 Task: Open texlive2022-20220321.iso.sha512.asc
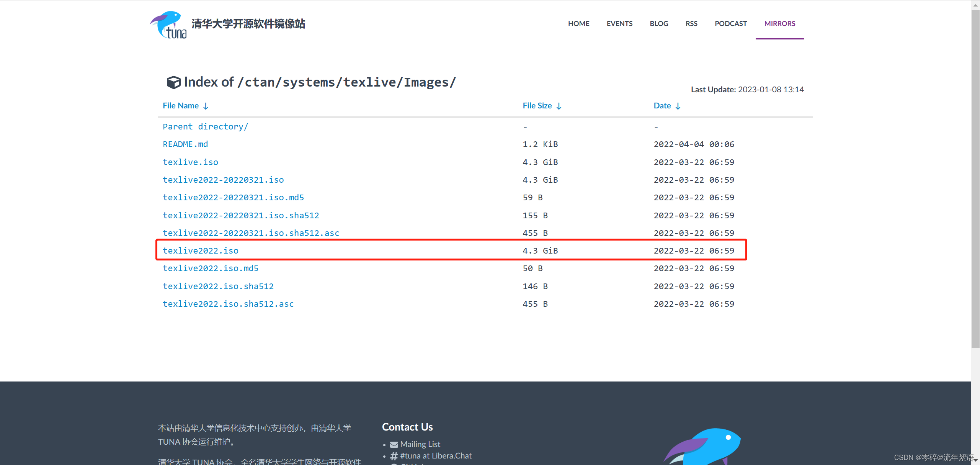[x=251, y=233]
